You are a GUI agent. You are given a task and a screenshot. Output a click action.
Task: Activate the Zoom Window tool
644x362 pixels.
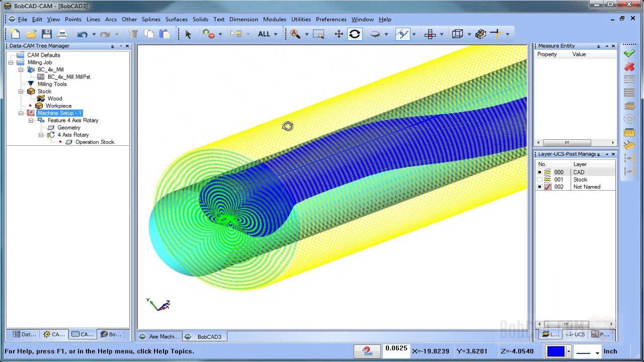[318, 34]
